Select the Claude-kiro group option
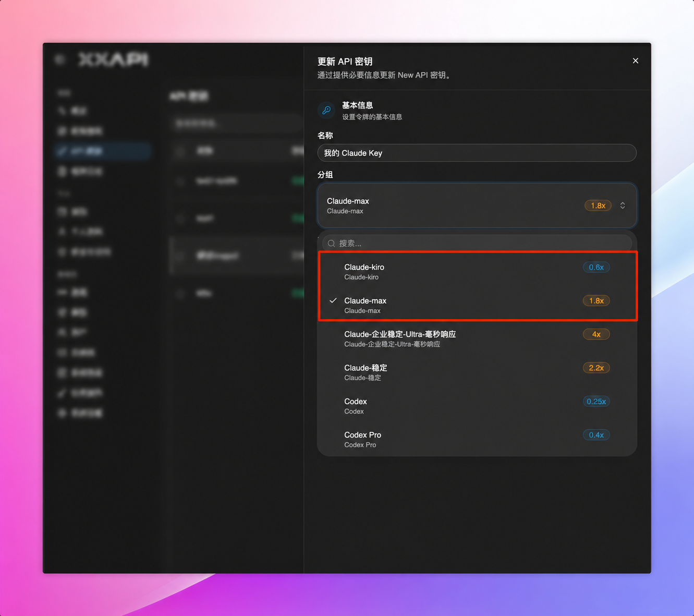The height and width of the screenshot is (616, 694). (477, 271)
